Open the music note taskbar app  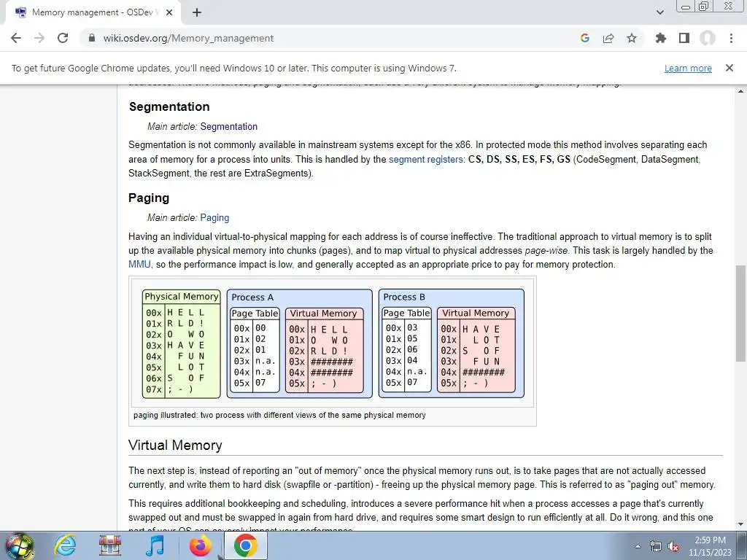tap(155, 545)
